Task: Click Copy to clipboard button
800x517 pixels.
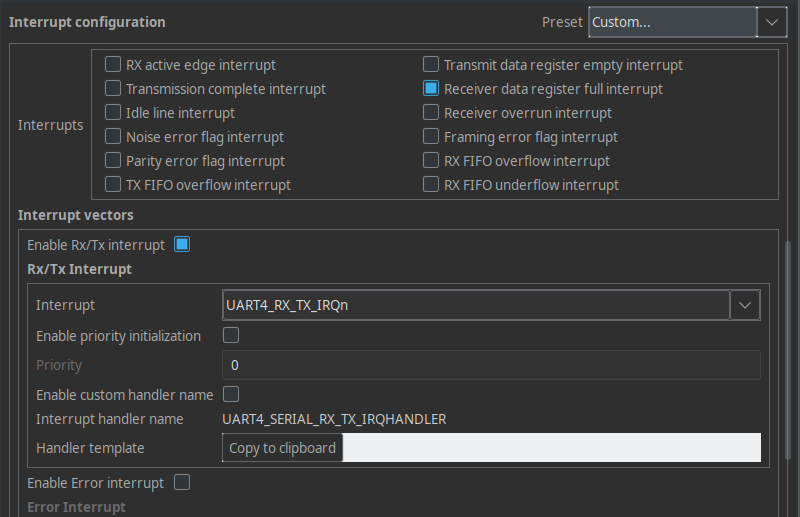Action: 282,448
